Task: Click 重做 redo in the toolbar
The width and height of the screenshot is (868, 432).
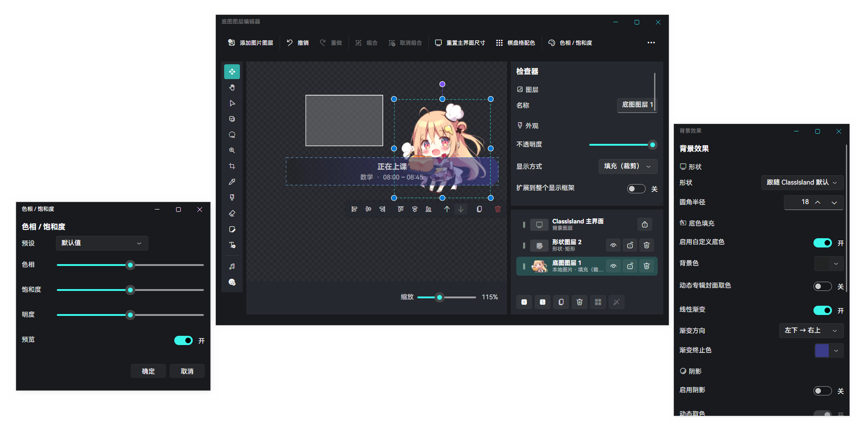Action: (331, 43)
